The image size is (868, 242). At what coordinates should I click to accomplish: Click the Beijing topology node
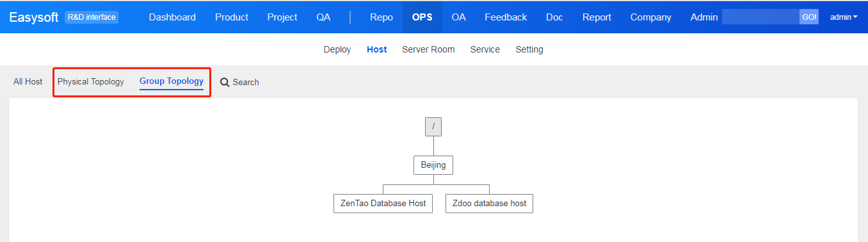click(x=433, y=165)
